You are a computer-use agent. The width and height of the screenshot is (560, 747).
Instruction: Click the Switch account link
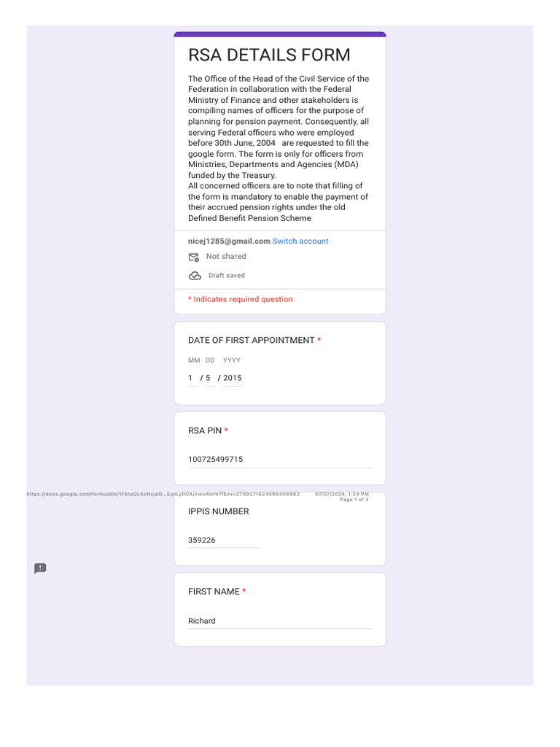point(300,241)
